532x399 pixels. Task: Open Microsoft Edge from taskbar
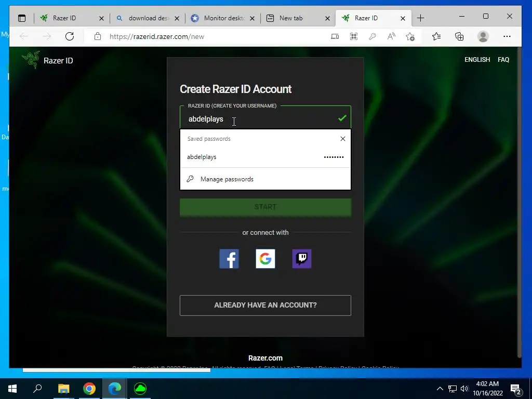[x=115, y=389]
